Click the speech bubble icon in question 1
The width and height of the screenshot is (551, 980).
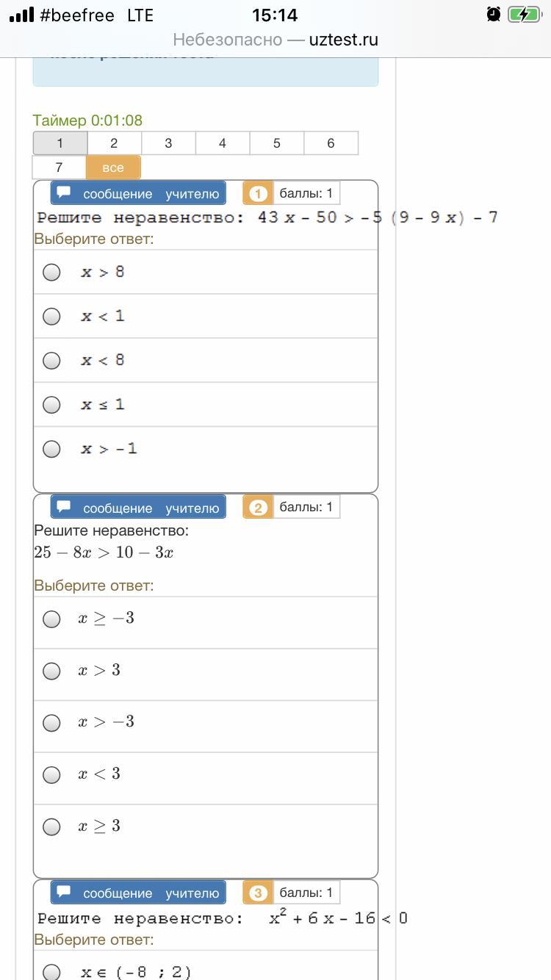(x=64, y=192)
